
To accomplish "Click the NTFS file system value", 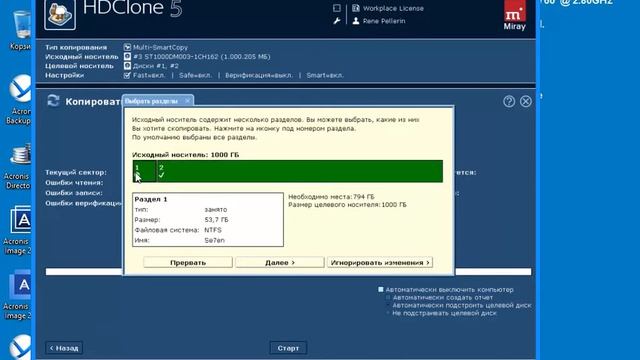I will [213, 230].
